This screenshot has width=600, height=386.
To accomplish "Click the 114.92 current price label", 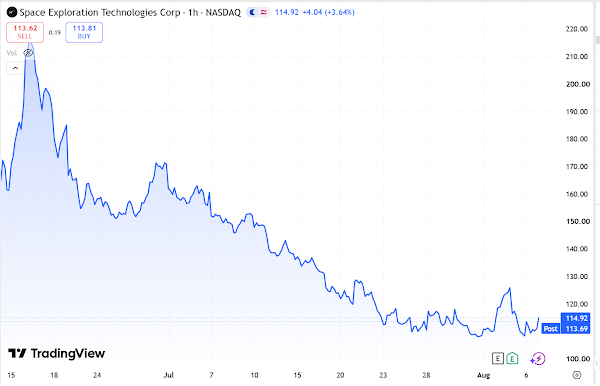I will tap(575, 318).
